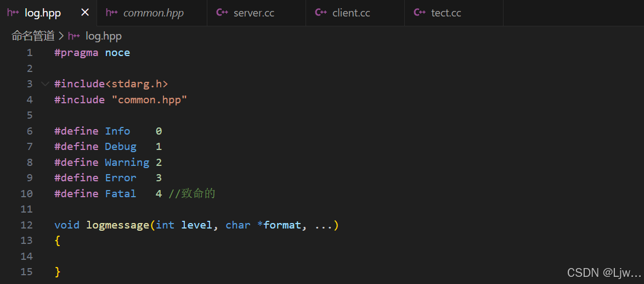Click the log.hpp tab file icon
644x284 pixels.
pos(13,13)
